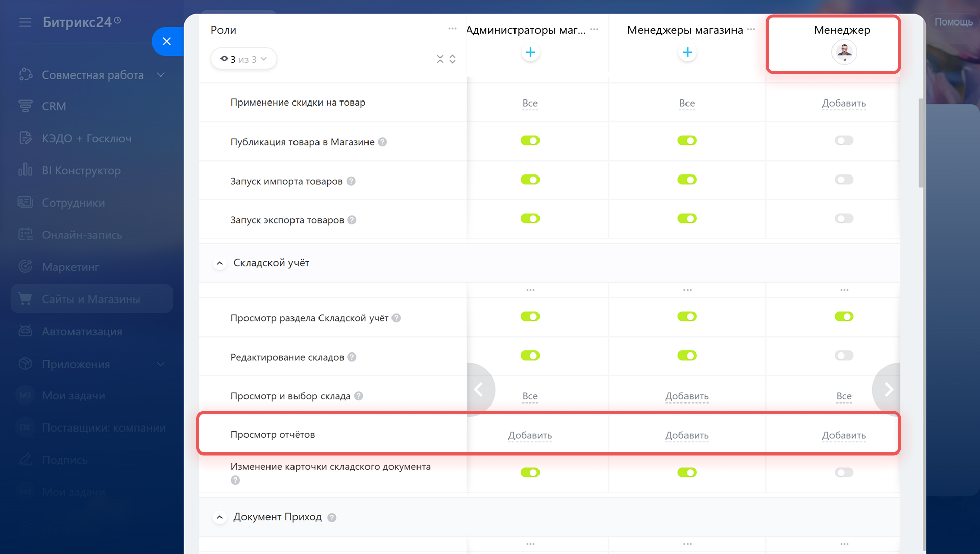Screen dimensions: 980x554
Task: Expand Совместная работа sidebar chevron
Action: tap(161, 75)
